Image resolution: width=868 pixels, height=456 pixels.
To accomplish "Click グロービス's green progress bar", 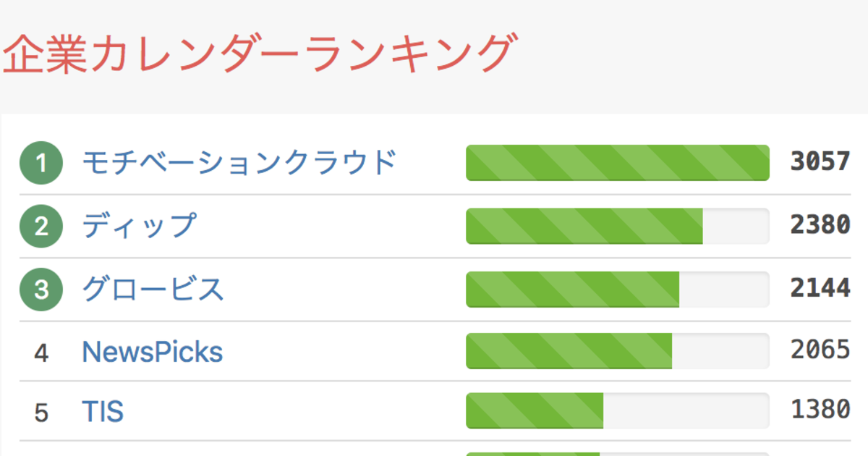I will [x=573, y=290].
